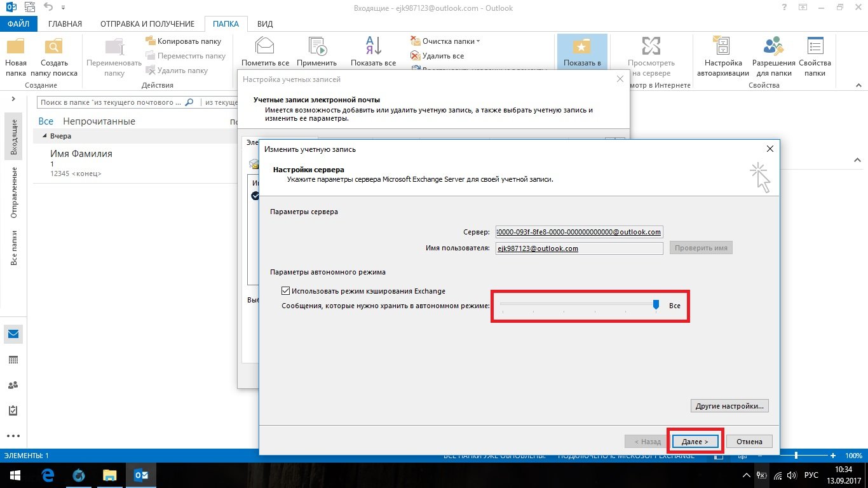
Task: Click the offline messages slider handle
Action: pyautogui.click(x=656, y=305)
